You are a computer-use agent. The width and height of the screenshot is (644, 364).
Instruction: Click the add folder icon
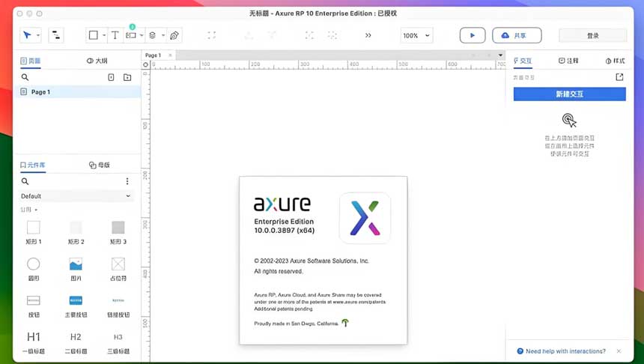tap(127, 77)
